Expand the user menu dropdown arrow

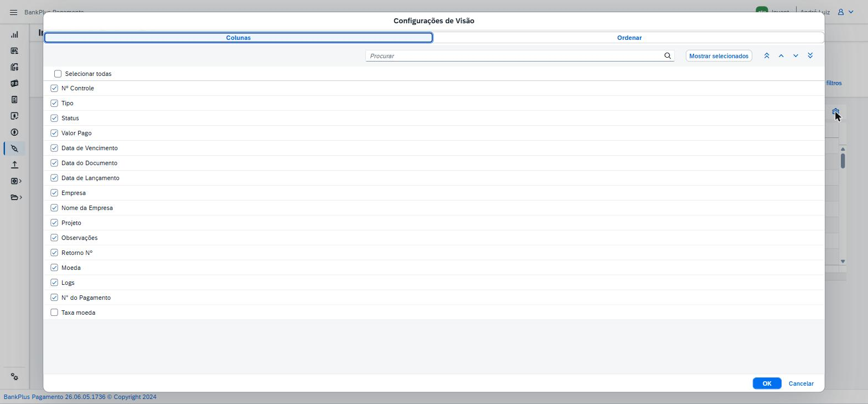(851, 12)
